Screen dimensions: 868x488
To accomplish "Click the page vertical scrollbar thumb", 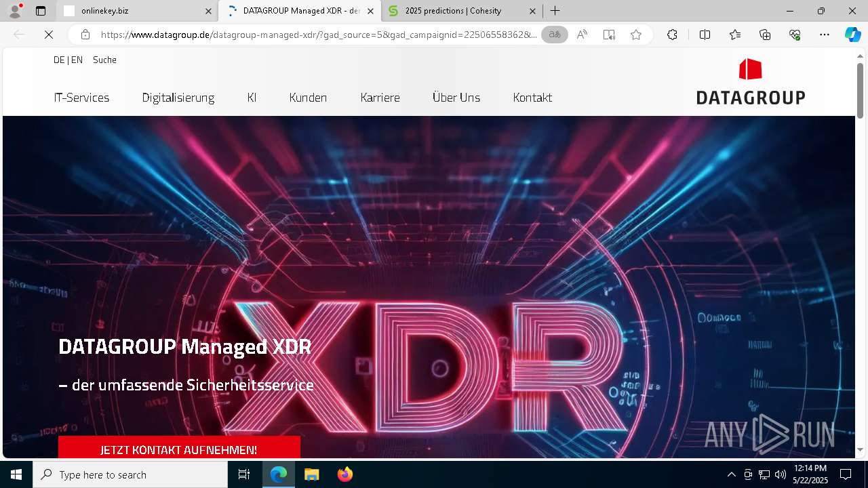I will (860, 90).
